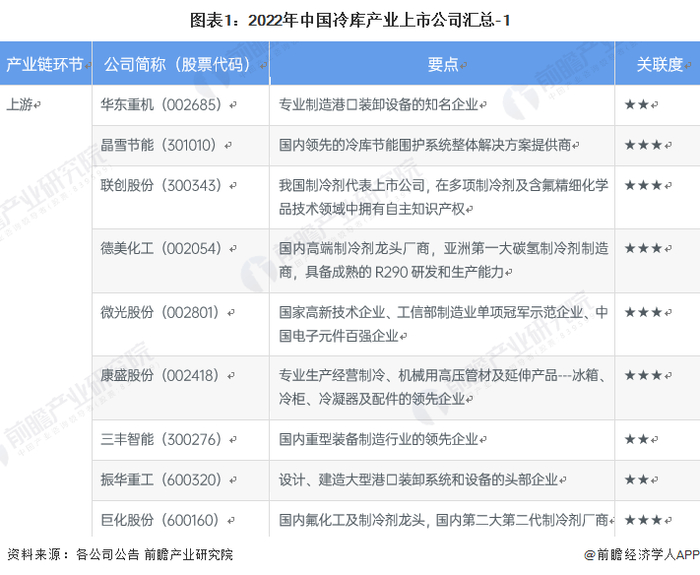Click 我国制冷剂代表上市公司 description
Screen dimensions: 700x575
pos(442,197)
